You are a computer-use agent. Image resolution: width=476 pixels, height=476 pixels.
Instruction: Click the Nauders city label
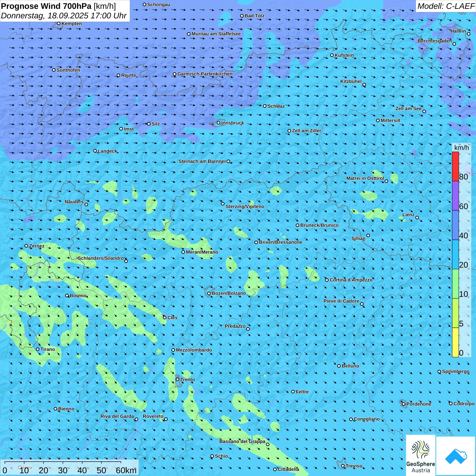[74, 202]
